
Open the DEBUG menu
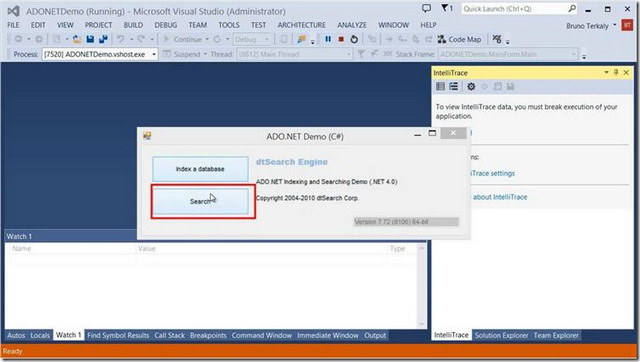pos(166,25)
